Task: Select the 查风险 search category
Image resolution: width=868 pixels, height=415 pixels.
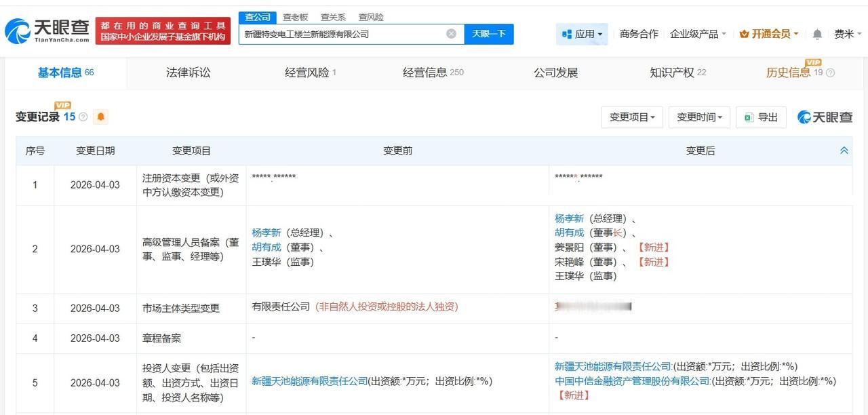Action: tap(370, 17)
